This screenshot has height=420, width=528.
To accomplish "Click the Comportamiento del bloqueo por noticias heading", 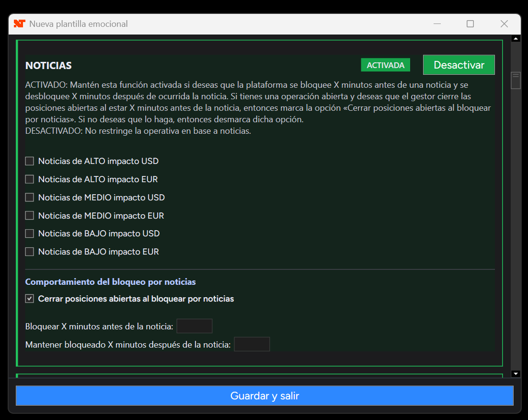I will pos(111,282).
